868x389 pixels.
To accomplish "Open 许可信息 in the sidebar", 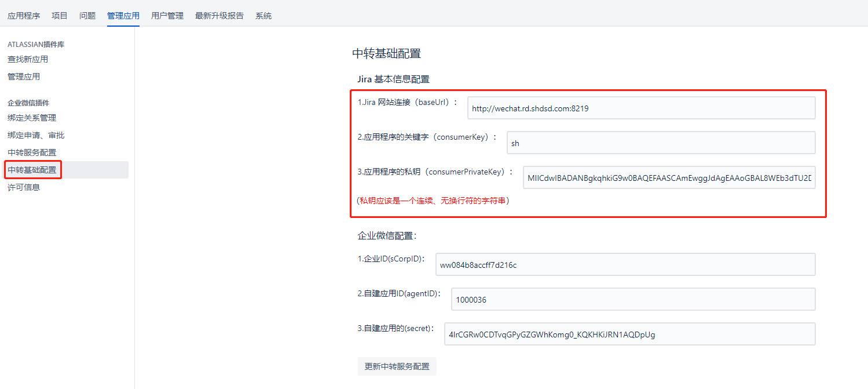I will [x=24, y=187].
